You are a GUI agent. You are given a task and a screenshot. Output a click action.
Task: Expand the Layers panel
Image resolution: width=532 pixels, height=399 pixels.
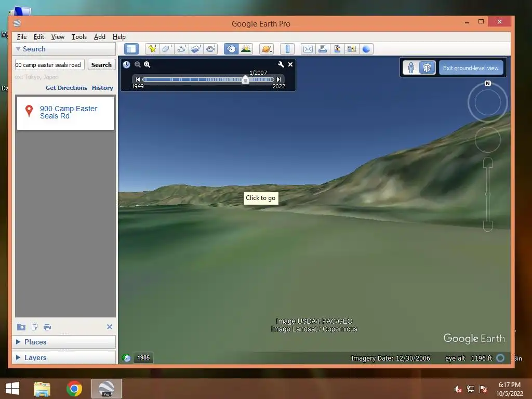(18, 357)
